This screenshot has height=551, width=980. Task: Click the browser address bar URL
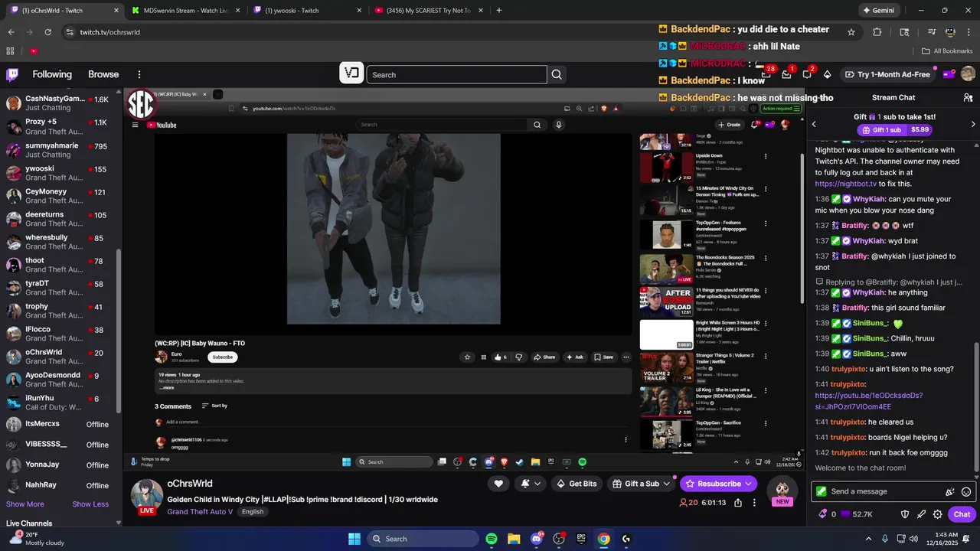[x=110, y=32]
